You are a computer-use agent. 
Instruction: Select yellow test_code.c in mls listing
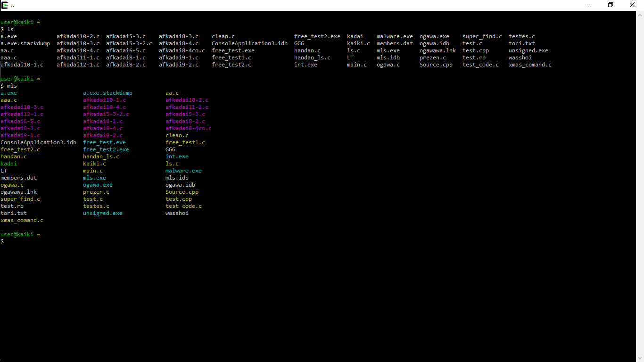click(183, 206)
